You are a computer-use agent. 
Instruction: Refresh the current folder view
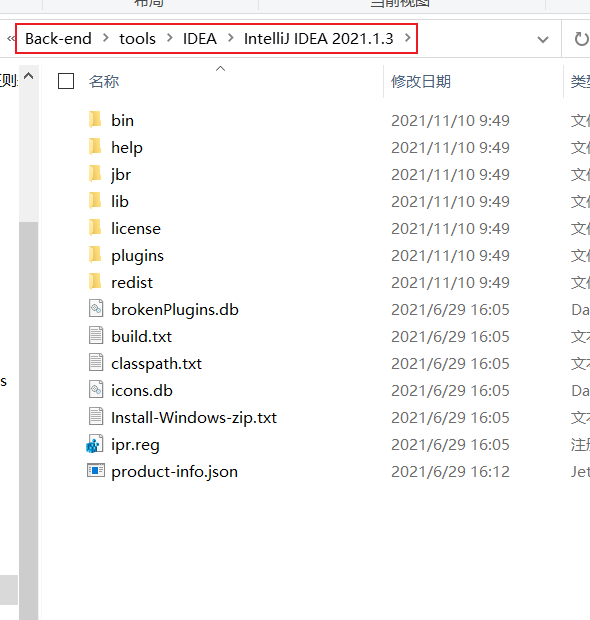(581, 39)
